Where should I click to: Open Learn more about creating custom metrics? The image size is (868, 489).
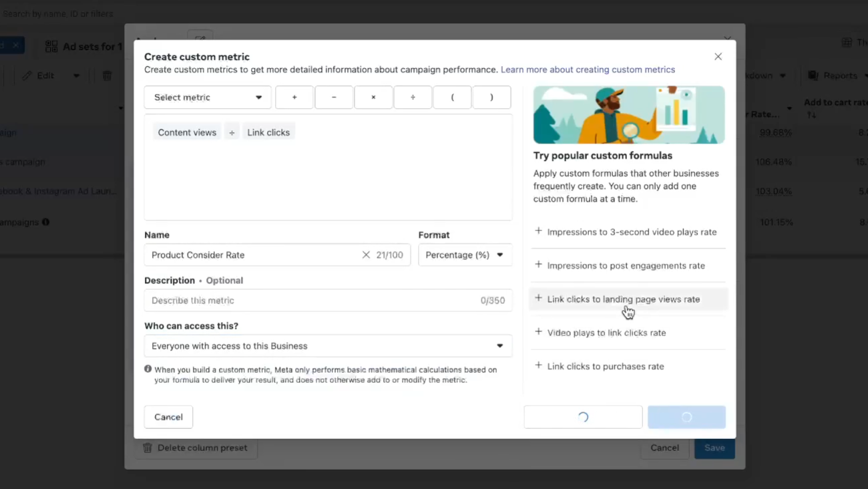click(588, 69)
